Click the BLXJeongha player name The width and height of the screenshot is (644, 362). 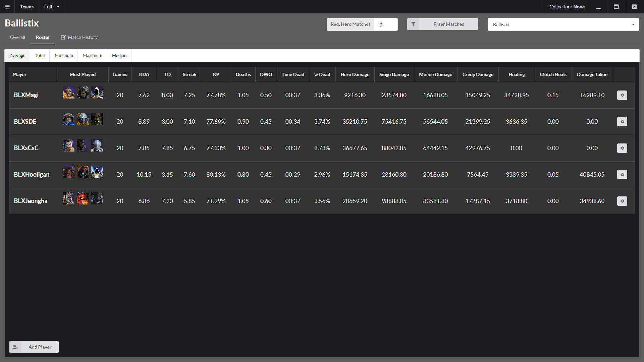pyautogui.click(x=31, y=201)
